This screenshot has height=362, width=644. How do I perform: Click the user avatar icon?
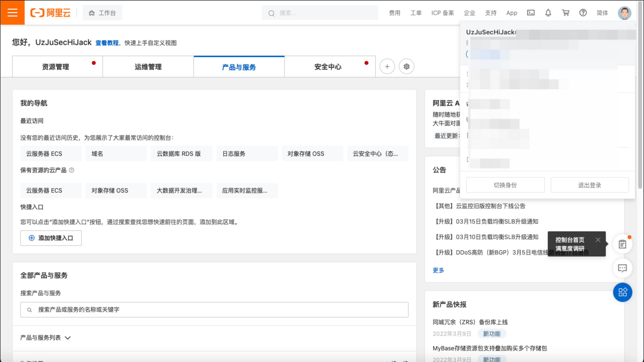point(624,13)
